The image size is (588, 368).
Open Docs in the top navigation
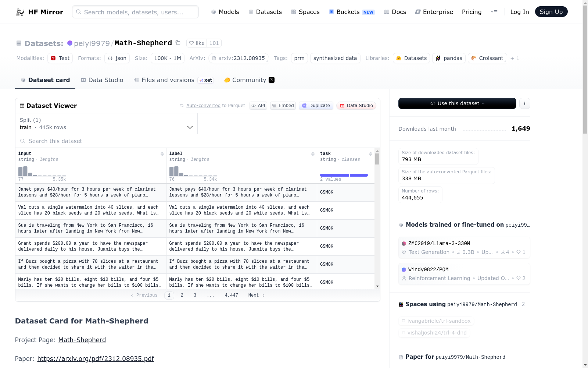click(x=395, y=12)
